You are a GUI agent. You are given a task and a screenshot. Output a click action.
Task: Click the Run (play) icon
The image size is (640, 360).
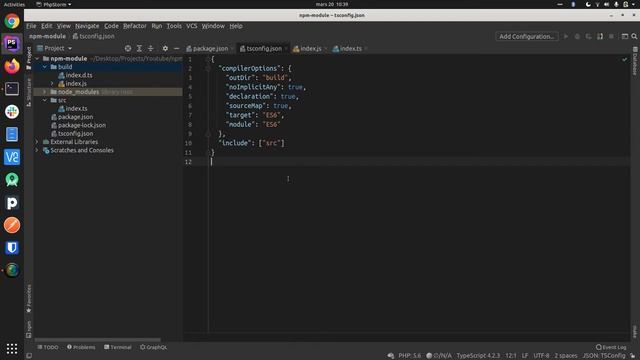(566, 36)
